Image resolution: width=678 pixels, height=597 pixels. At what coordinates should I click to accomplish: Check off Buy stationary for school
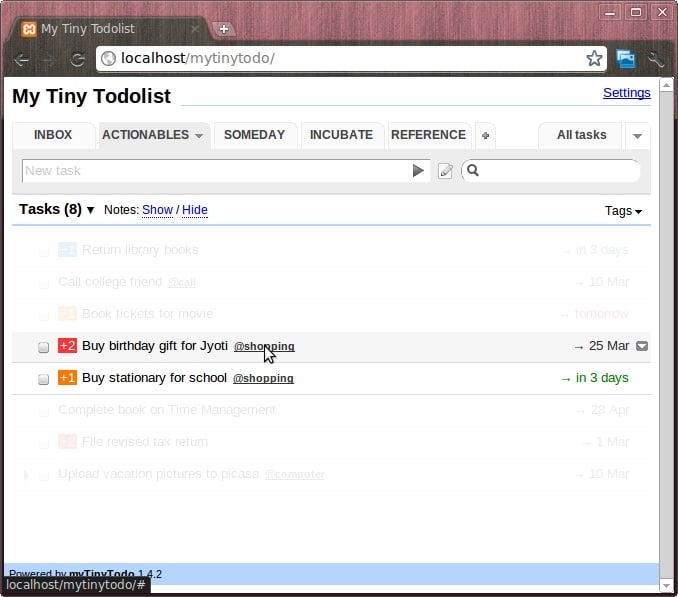(43, 379)
